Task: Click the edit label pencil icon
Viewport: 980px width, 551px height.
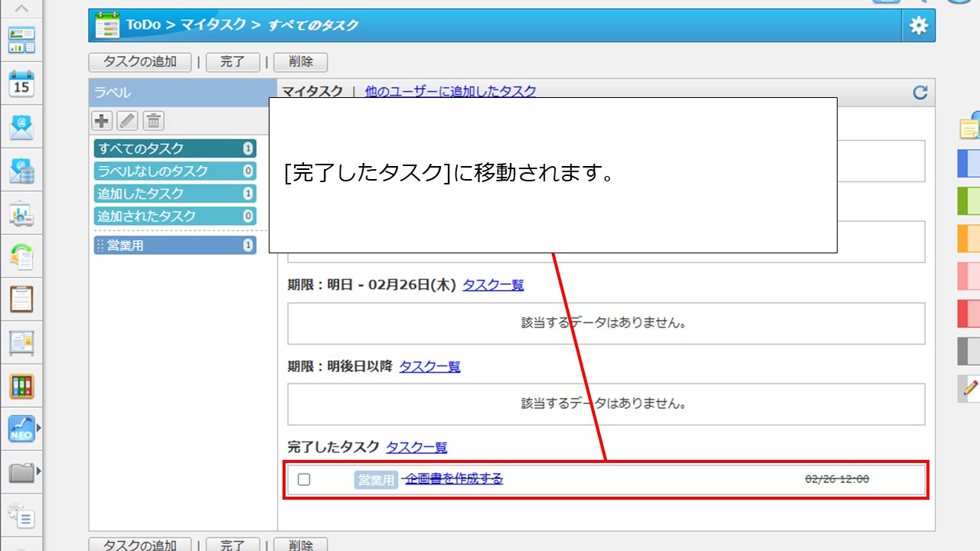Action: (x=127, y=120)
